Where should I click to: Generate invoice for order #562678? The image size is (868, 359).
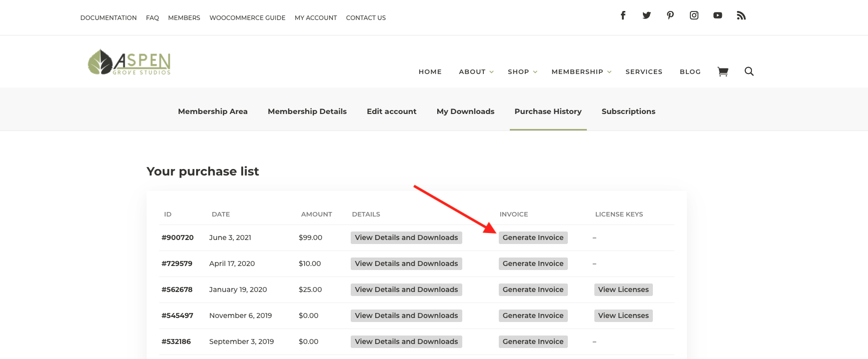point(533,289)
